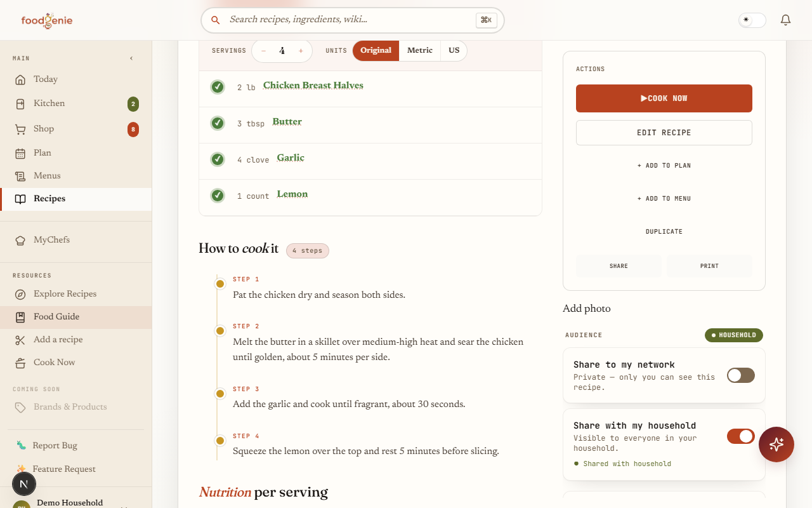Click the Kitchen fridge icon
The image size is (812, 508).
pos(20,104)
